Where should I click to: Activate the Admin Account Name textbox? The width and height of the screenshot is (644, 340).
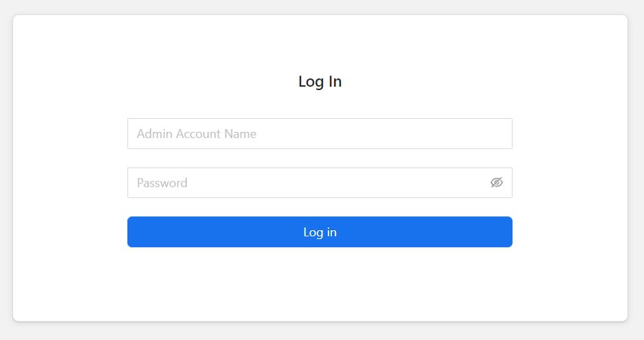click(x=320, y=133)
